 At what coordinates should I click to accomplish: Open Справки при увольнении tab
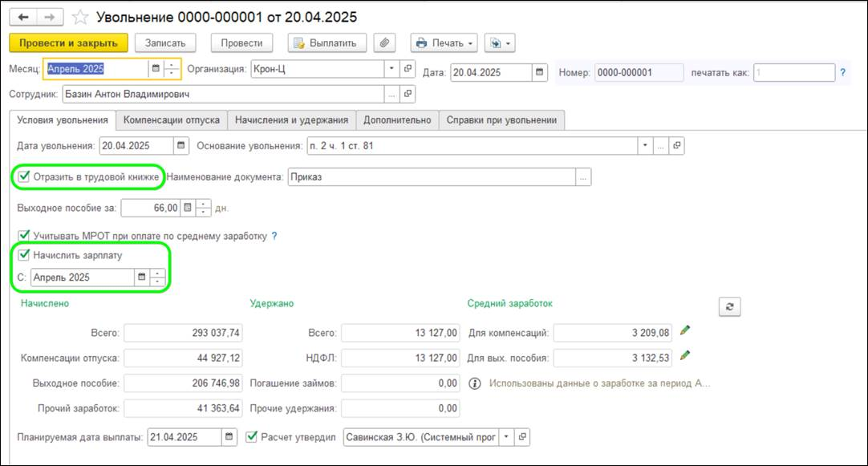tap(502, 120)
